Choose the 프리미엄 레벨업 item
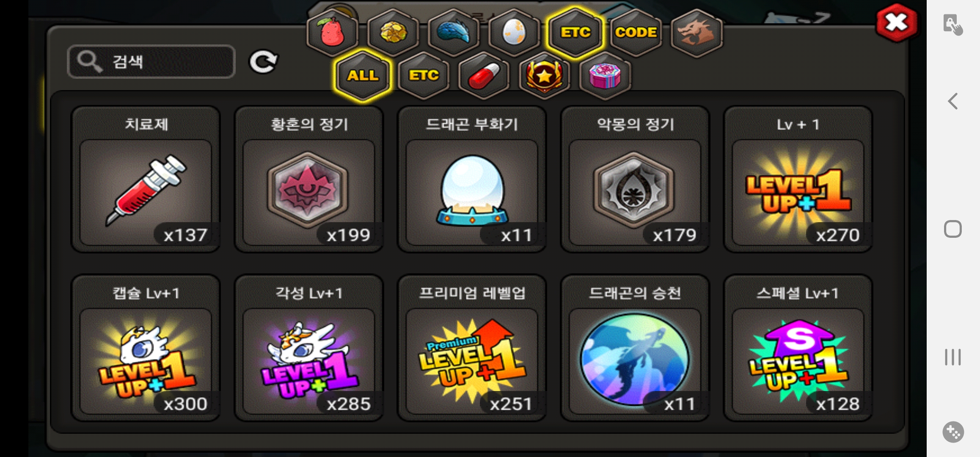The height and width of the screenshot is (457, 980). point(472,348)
